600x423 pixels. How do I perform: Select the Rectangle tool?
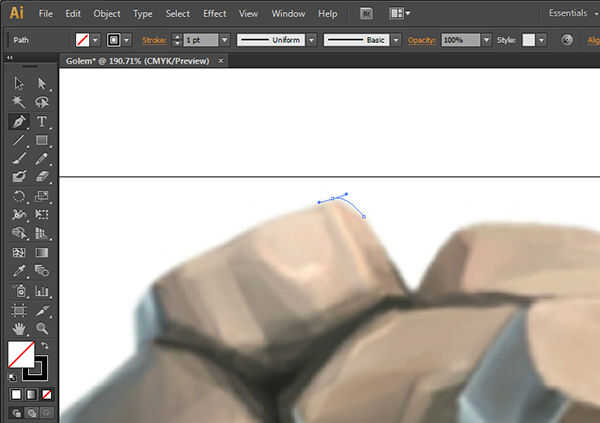[x=41, y=140]
